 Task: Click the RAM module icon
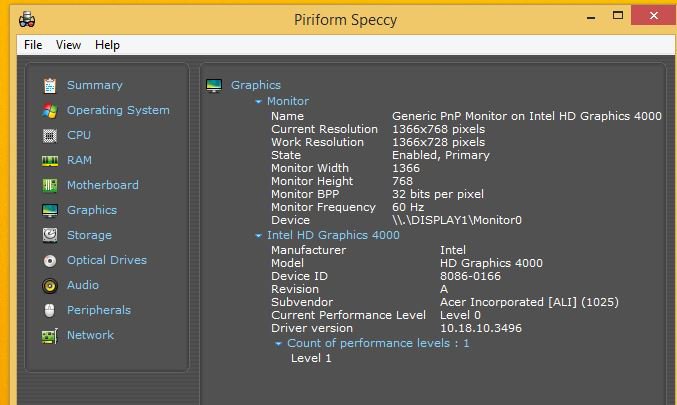pos(50,161)
